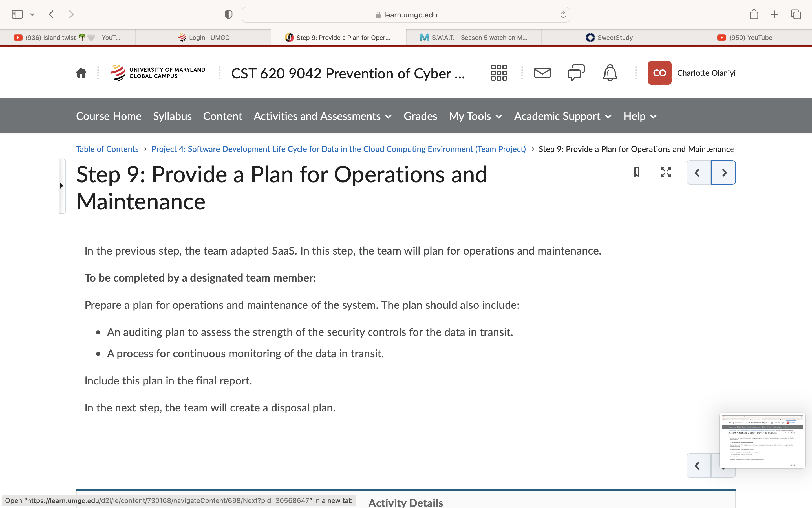This screenshot has width=812, height=508.
Task: Switch to the (950) YouTube tab
Action: (744, 38)
